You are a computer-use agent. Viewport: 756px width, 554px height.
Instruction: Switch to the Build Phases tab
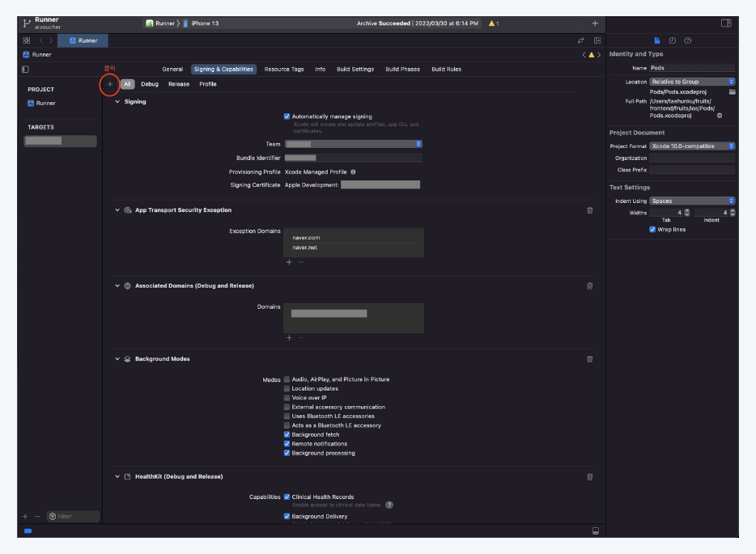[x=402, y=70]
